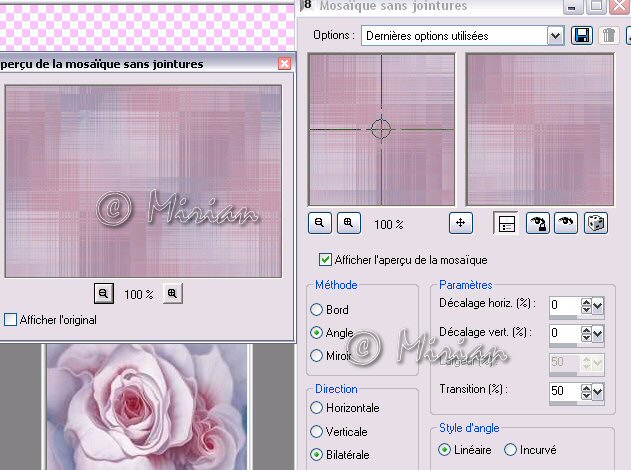
Task: Choose the Horizontale direction option
Action: (317, 408)
